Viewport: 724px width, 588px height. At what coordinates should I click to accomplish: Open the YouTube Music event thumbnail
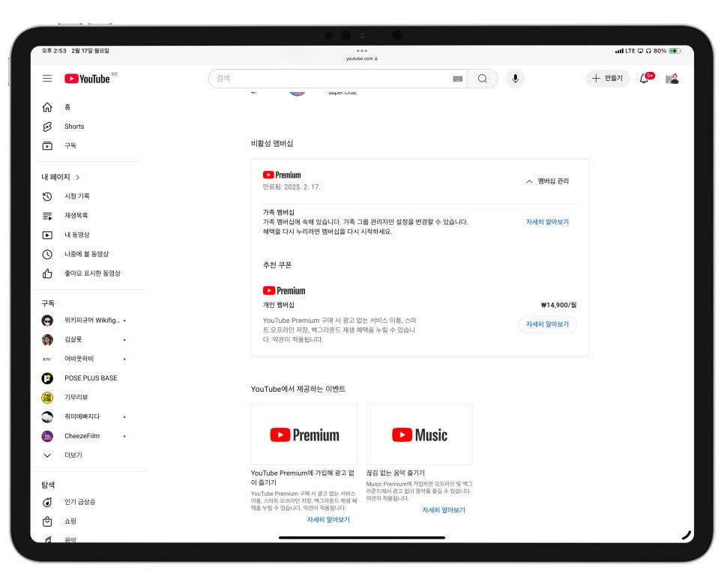419,434
